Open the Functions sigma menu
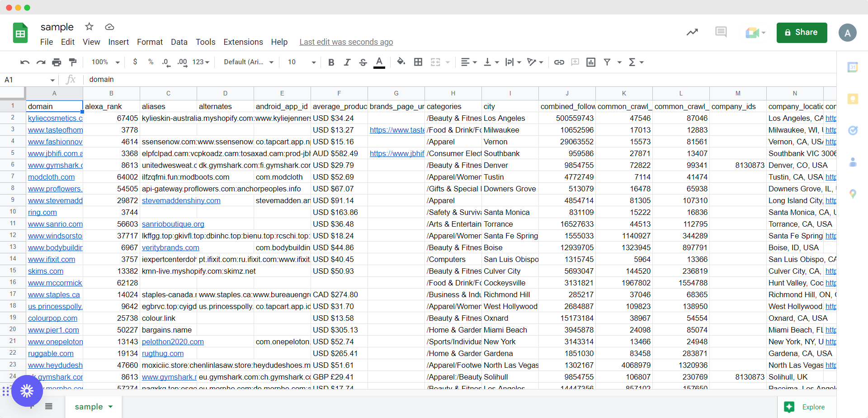This screenshot has width=868, height=418. coord(636,62)
